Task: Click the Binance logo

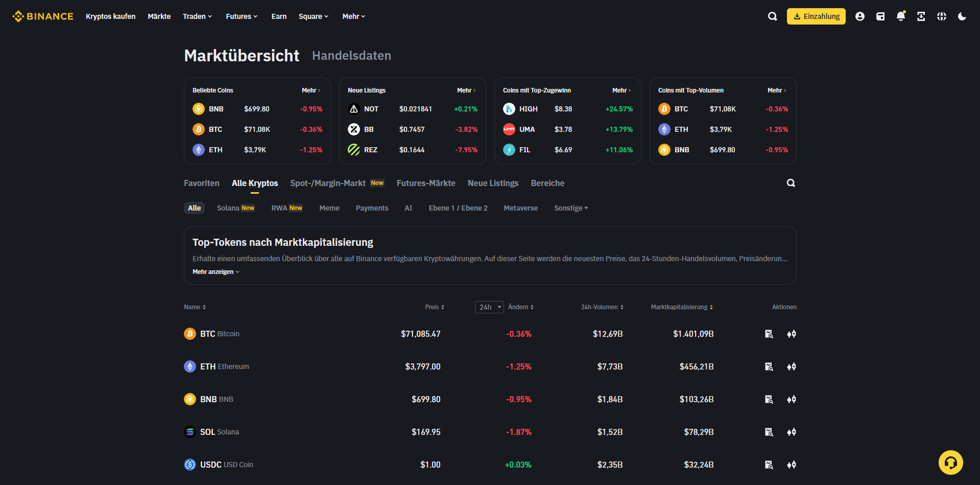Action: click(x=43, y=16)
